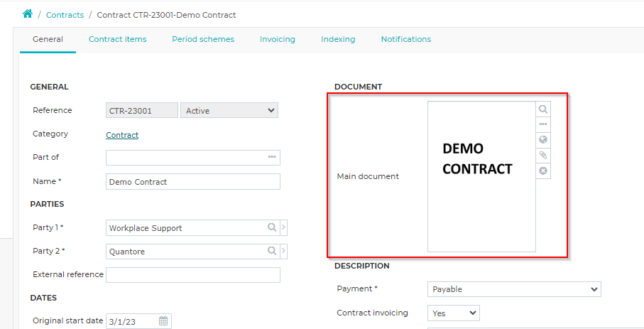The width and height of the screenshot is (644, 329).
Task: Open the Notifications tab
Action: pos(406,40)
